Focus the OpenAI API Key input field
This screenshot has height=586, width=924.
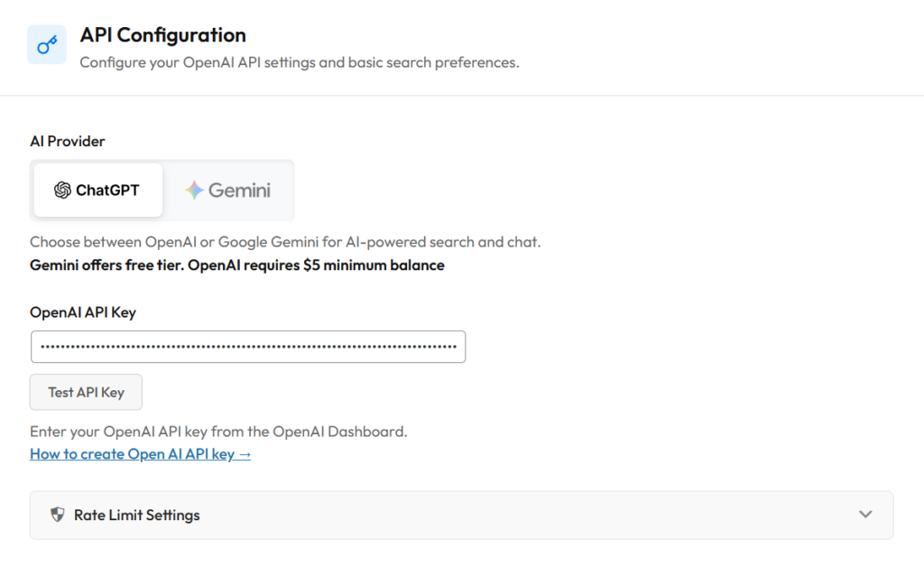(248, 347)
